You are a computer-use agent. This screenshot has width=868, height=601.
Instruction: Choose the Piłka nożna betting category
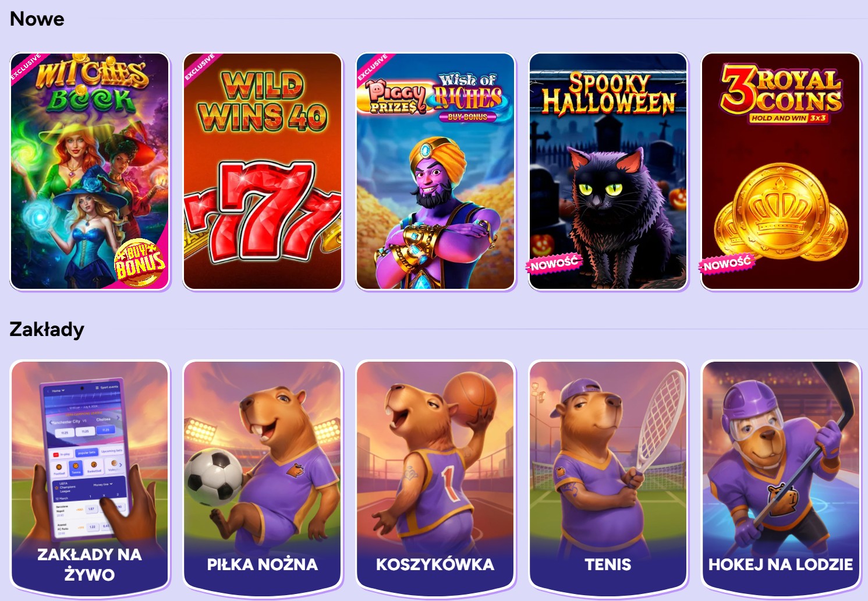click(x=263, y=478)
